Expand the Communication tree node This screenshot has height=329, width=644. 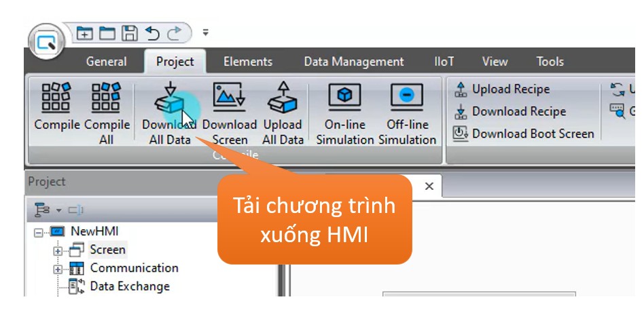[58, 269]
